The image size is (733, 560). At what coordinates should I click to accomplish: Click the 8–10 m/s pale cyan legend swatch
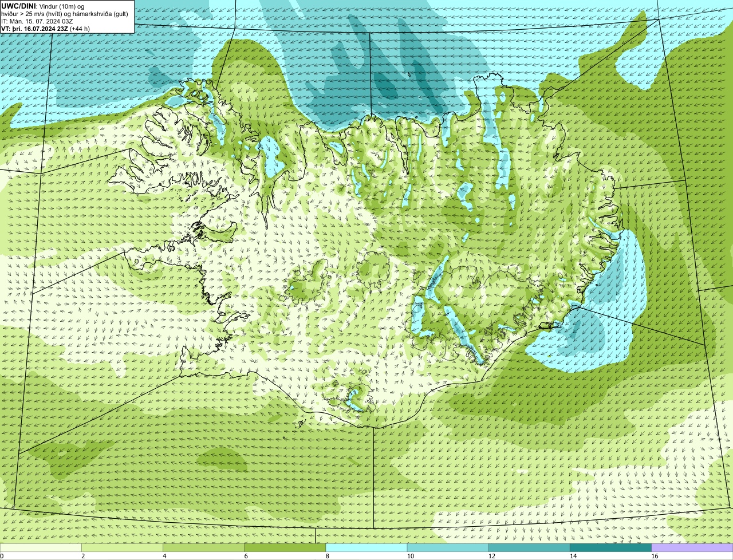click(366, 547)
